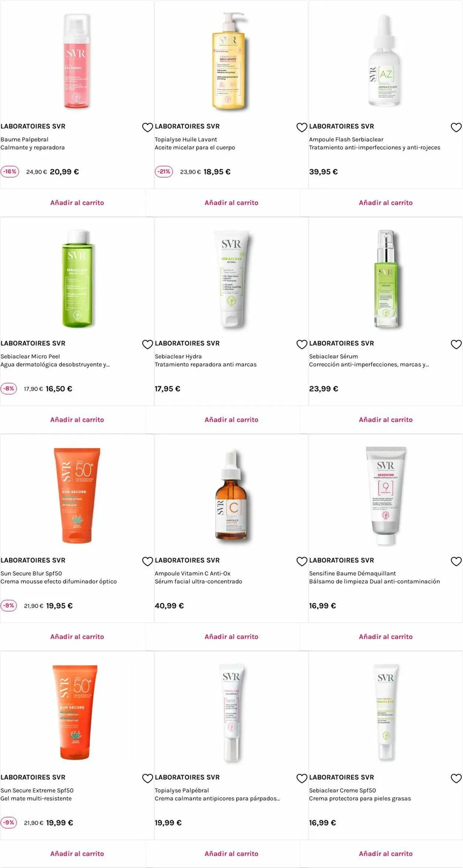Favorite the Baume Palpebral product heart

(147, 127)
